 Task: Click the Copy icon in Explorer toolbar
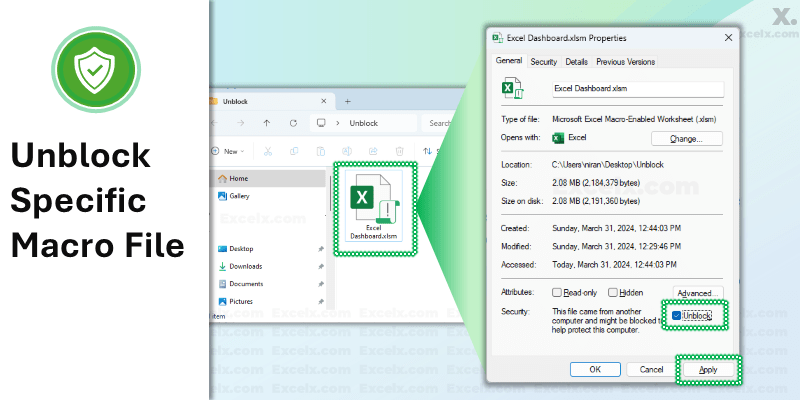[294, 151]
